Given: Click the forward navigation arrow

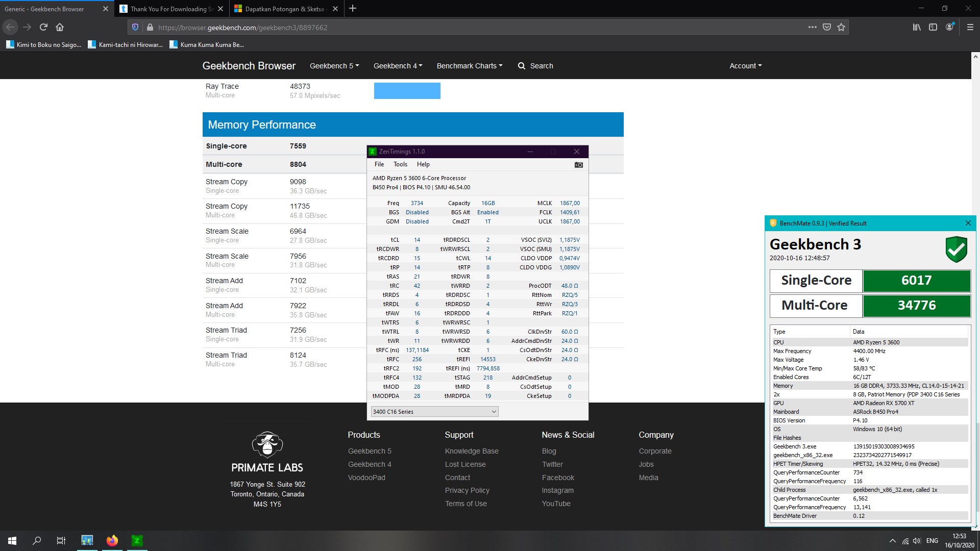Looking at the screenshot, I should click(27, 27).
